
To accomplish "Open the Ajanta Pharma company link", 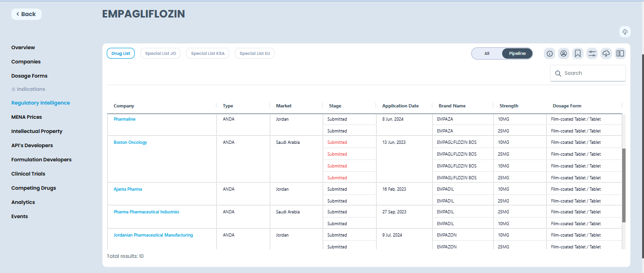I will pos(128,189).
